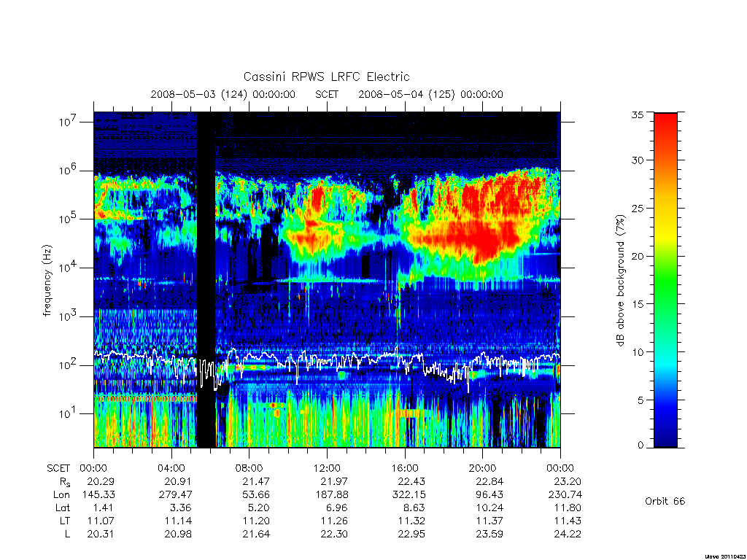Click the LT value "11.43"
Screen dimensions: 747x560
[568, 521]
